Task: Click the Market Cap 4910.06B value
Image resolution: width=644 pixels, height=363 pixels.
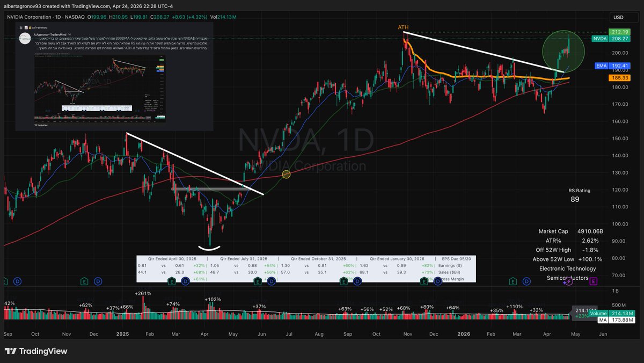Action: pyautogui.click(x=590, y=231)
